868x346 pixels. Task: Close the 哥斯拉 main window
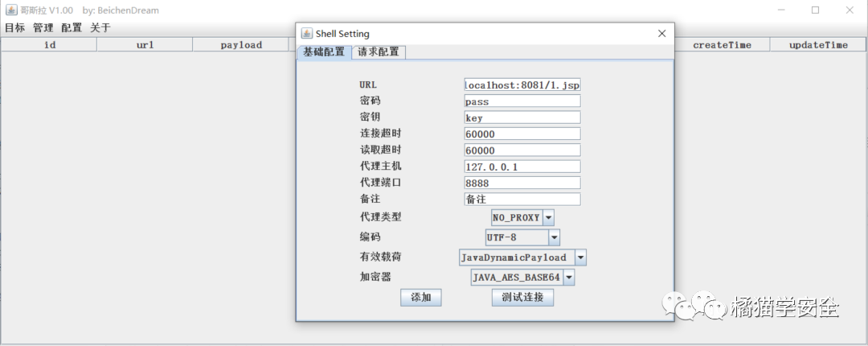[x=850, y=10]
